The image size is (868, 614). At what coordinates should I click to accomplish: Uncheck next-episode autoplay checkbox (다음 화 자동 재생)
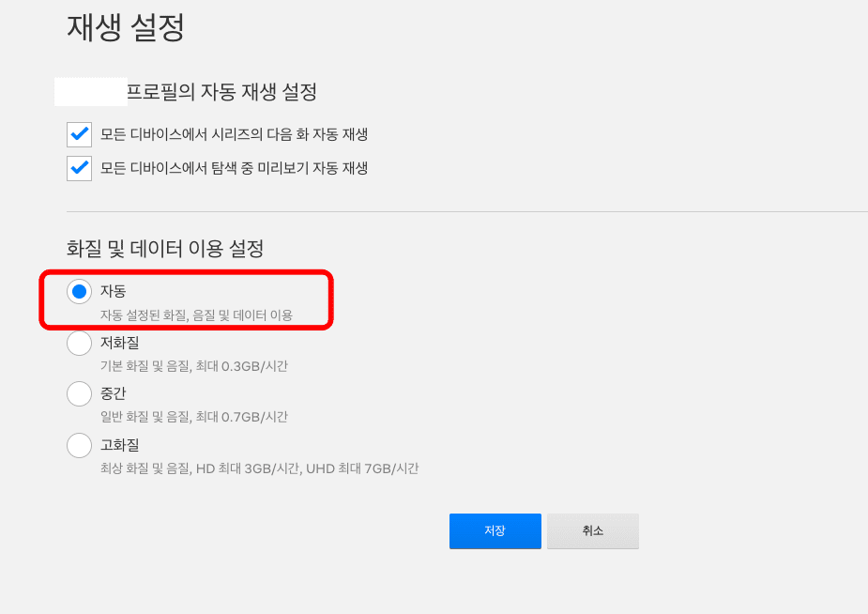click(79, 134)
